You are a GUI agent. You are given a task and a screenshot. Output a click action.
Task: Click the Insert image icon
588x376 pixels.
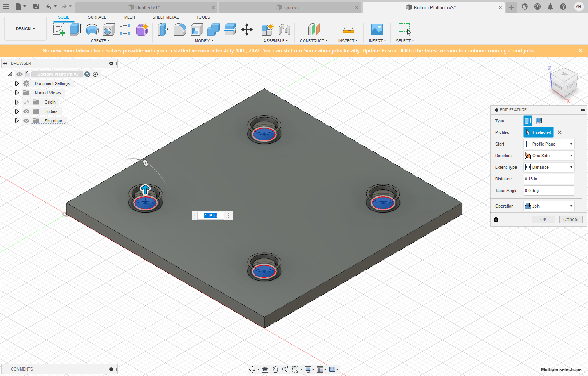376,29
